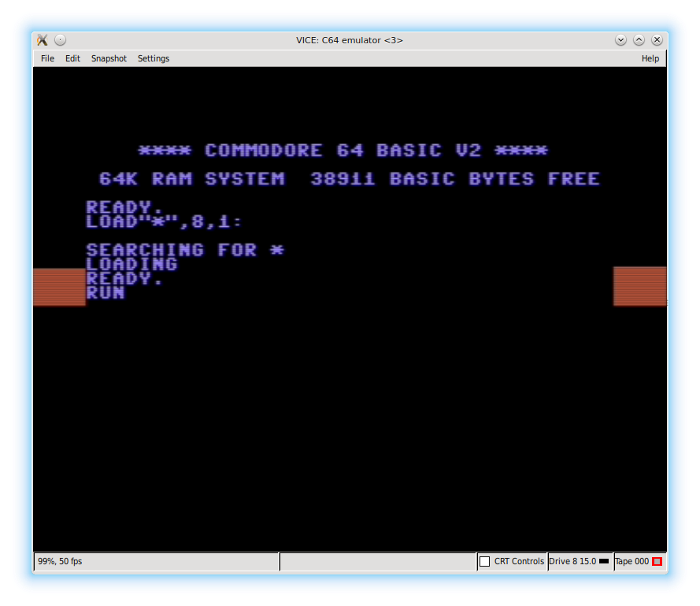Open the Edit menu
Viewport: 700px width, 606px height.
(x=72, y=58)
